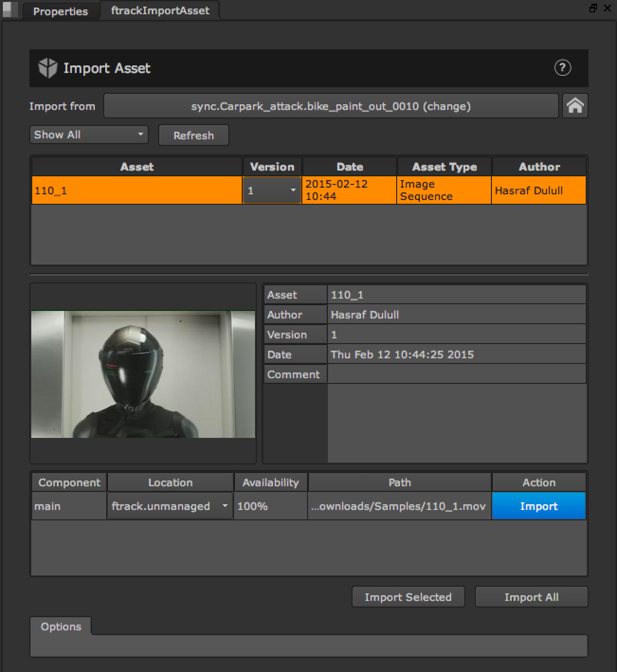This screenshot has height=672, width=617.
Task: Open the Show All filter dropdown
Action: (89, 135)
